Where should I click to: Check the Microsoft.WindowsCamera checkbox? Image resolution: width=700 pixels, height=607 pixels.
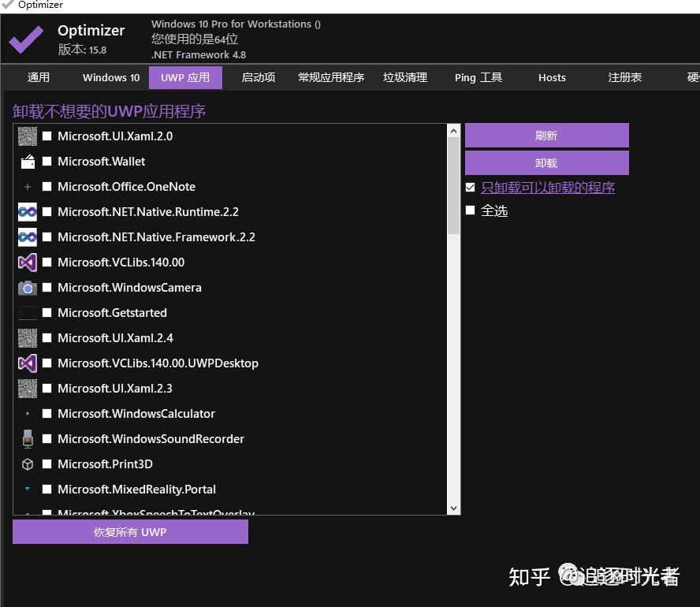(47, 288)
